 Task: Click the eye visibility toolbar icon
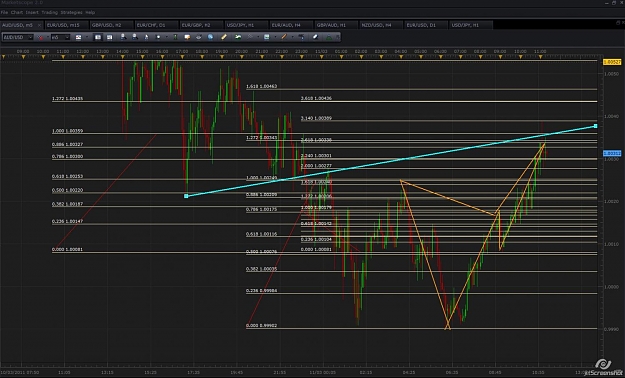point(199,37)
